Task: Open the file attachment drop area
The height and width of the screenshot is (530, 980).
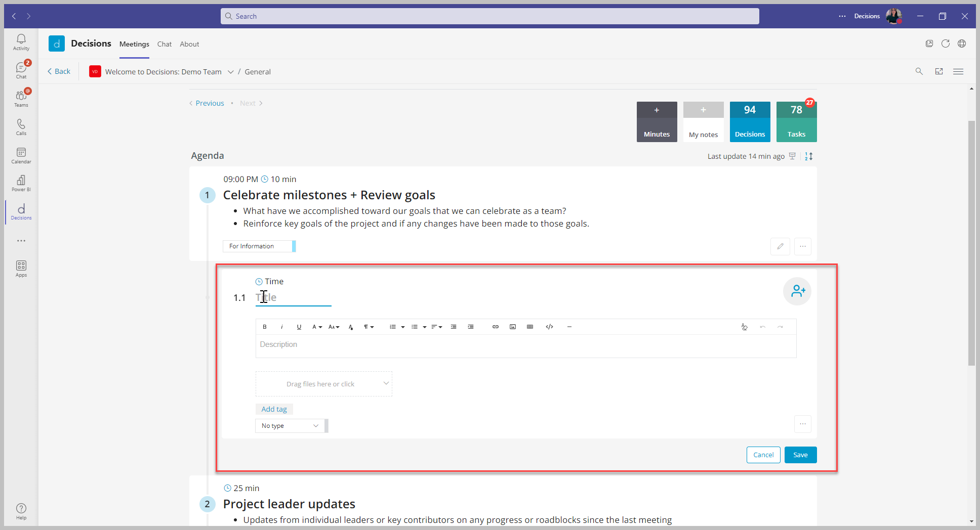Action: (324, 384)
